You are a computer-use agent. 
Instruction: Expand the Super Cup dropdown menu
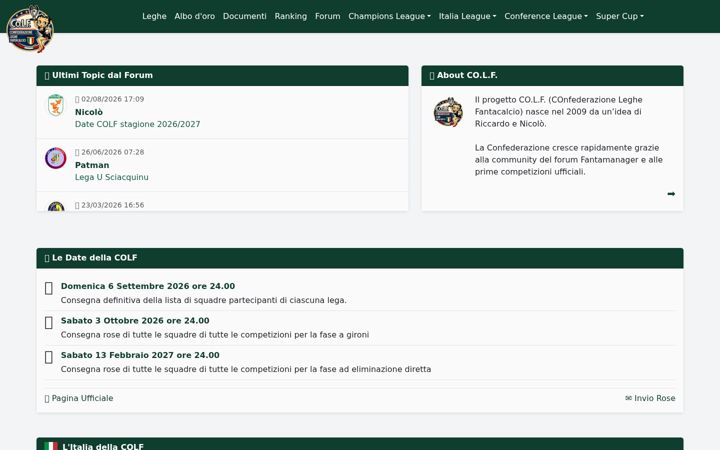(x=619, y=16)
